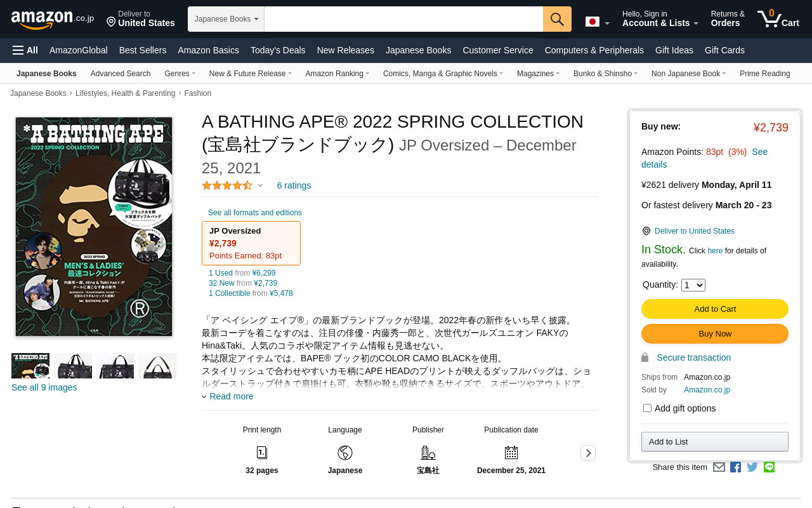Click the Secure transaction lock icon
This screenshot has height=508, width=812.
645,358
